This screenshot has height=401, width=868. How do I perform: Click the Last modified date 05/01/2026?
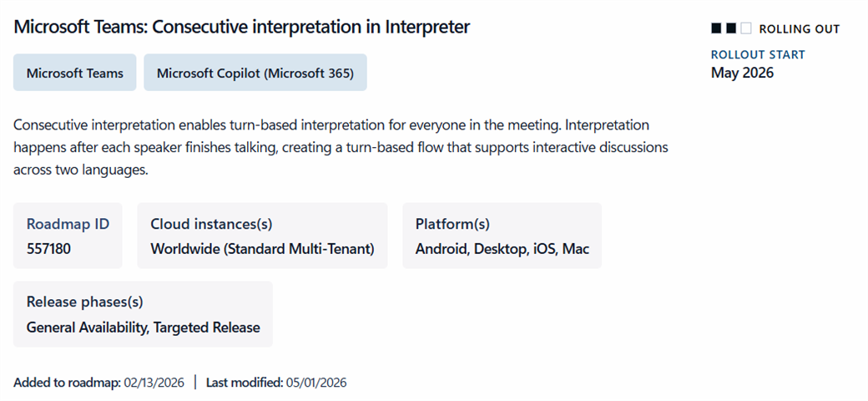click(x=315, y=382)
